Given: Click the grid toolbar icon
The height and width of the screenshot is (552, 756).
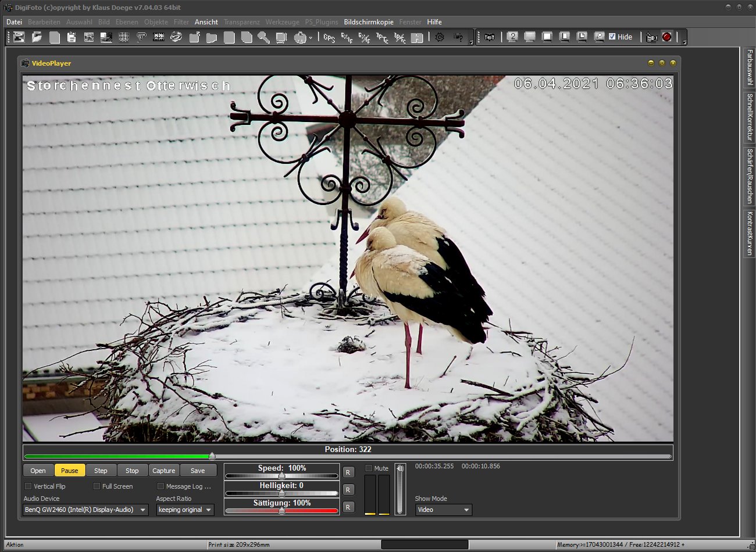Looking at the screenshot, I should point(124,37).
